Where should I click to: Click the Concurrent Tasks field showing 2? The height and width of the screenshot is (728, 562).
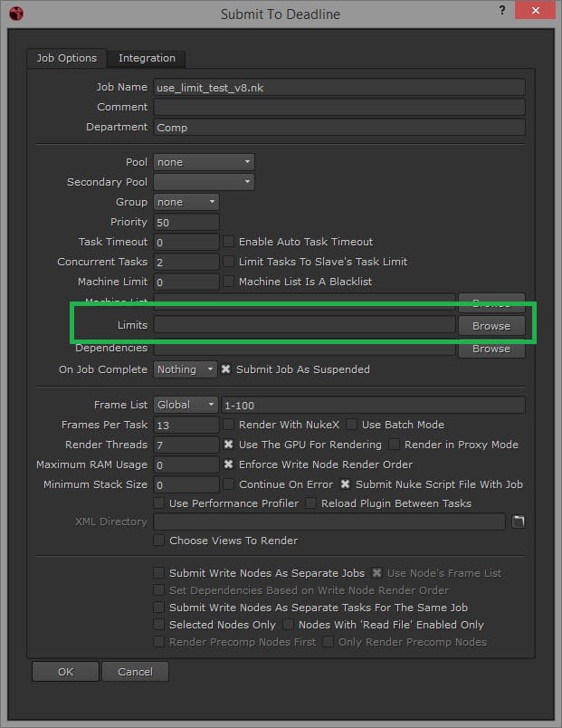186,262
